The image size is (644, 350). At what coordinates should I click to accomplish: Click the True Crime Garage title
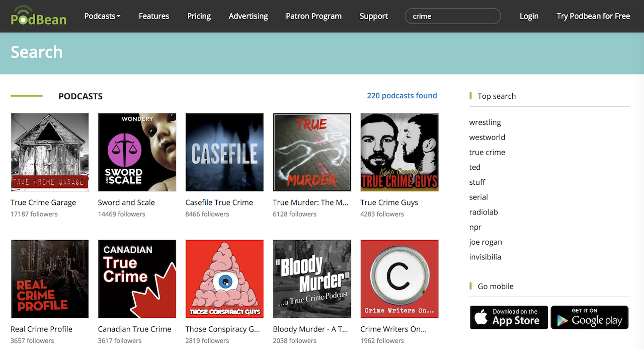(43, 202)
